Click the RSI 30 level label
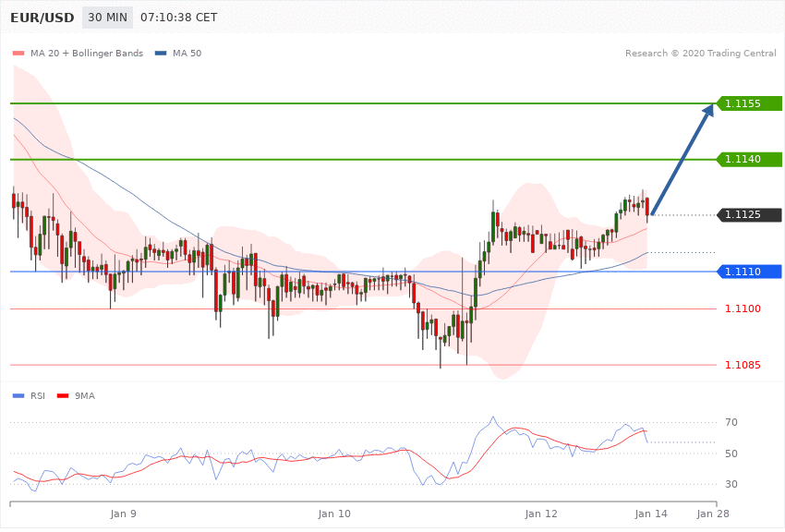 731,484
